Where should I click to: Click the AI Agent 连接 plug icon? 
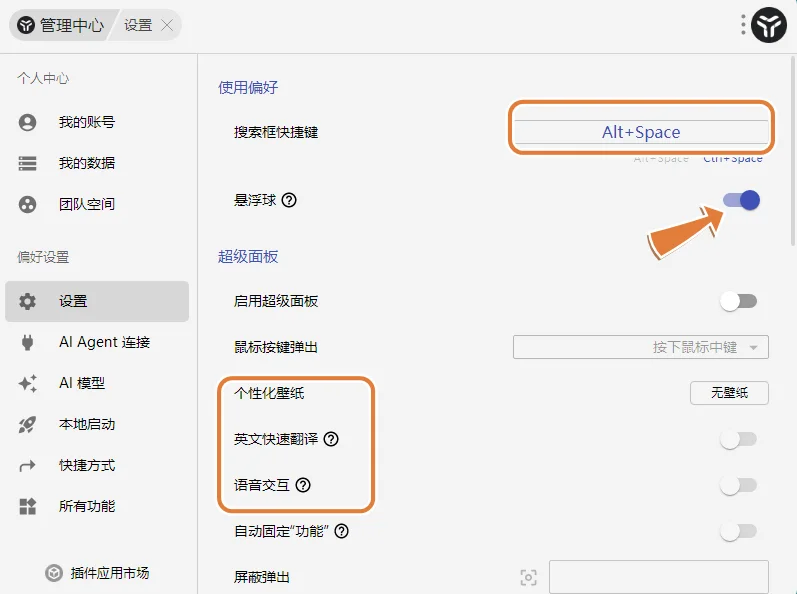tap(27, 342)
